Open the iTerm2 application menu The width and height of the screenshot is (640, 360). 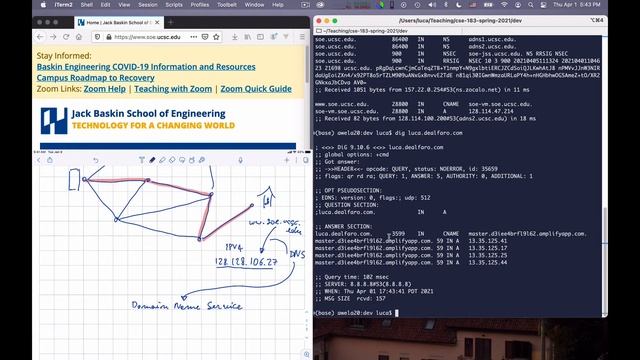pyautogui.click(x=63, y=5)
